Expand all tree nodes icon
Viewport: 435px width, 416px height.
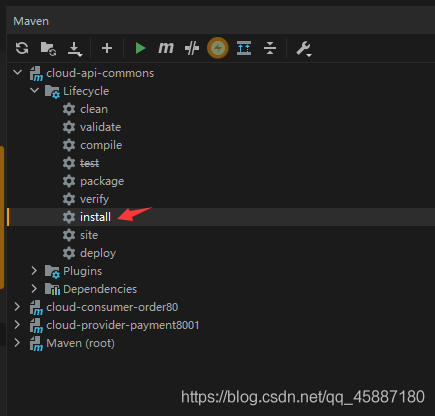(x=244, y=48)
